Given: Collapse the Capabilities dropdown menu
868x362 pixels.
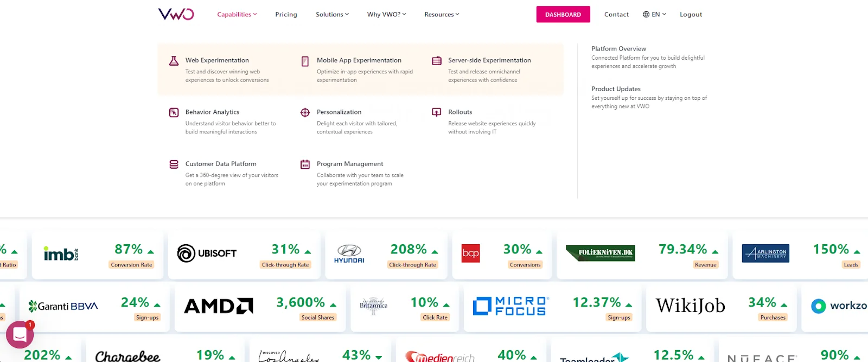Looking at the screenshot, I should click(237, 15).
